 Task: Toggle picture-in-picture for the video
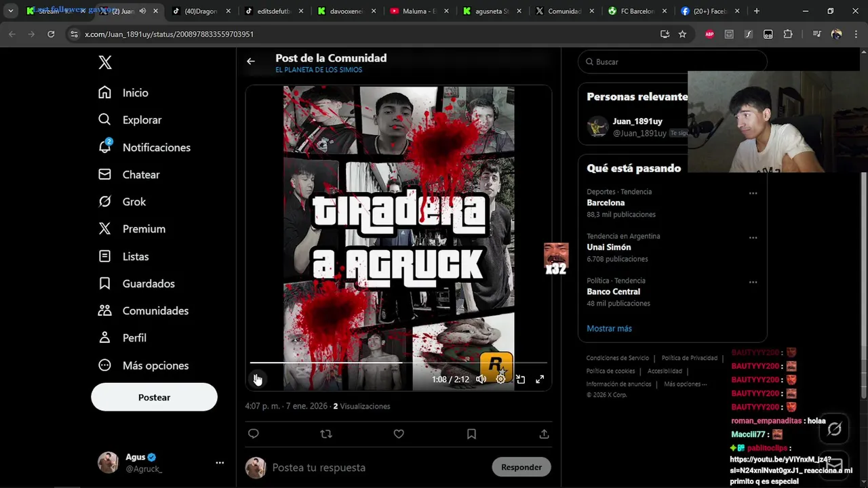[520, 380]
